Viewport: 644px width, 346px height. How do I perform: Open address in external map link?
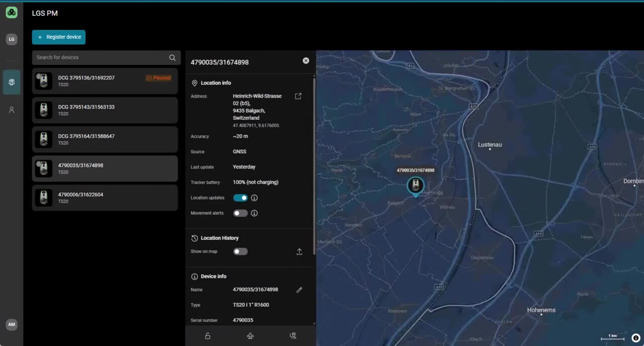click(298, 96)
